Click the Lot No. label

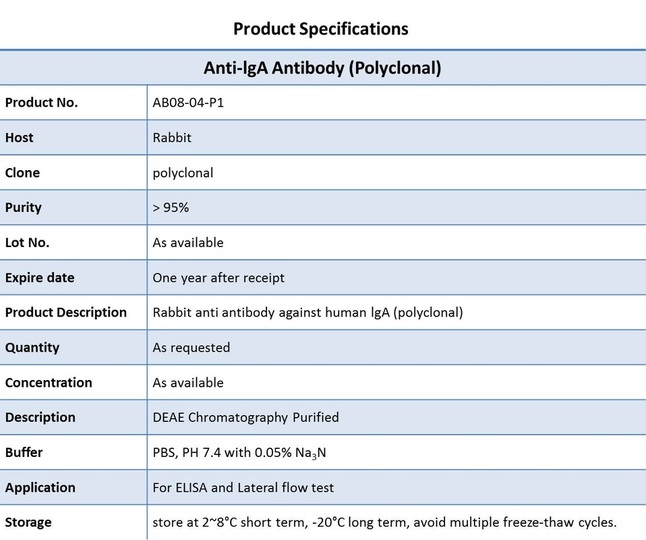27,243
